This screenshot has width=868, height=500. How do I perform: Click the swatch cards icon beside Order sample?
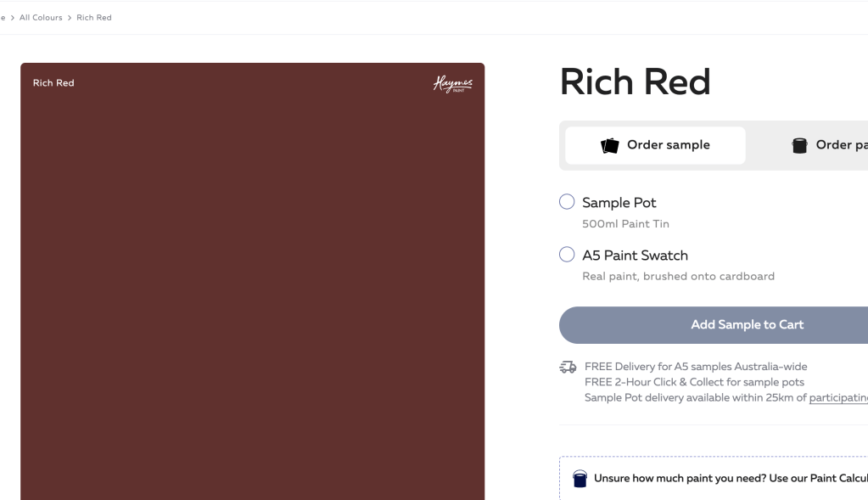click(x=609, y=145)
